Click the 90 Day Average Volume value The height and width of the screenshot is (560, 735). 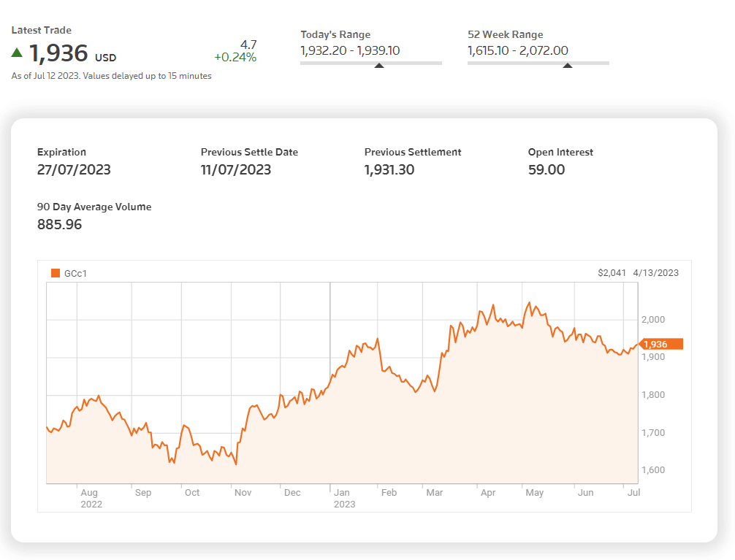[60, 225]
